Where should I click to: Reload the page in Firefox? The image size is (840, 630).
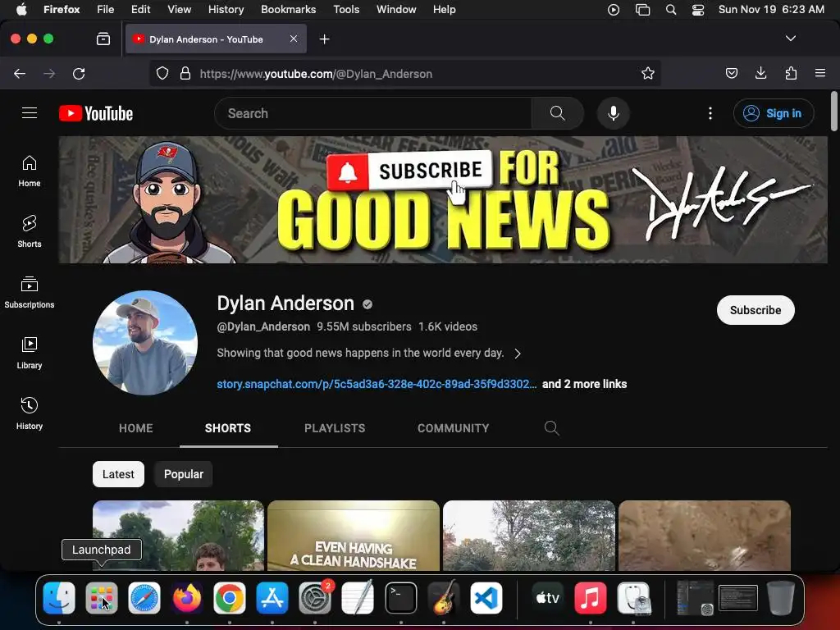tap(79, 73)
